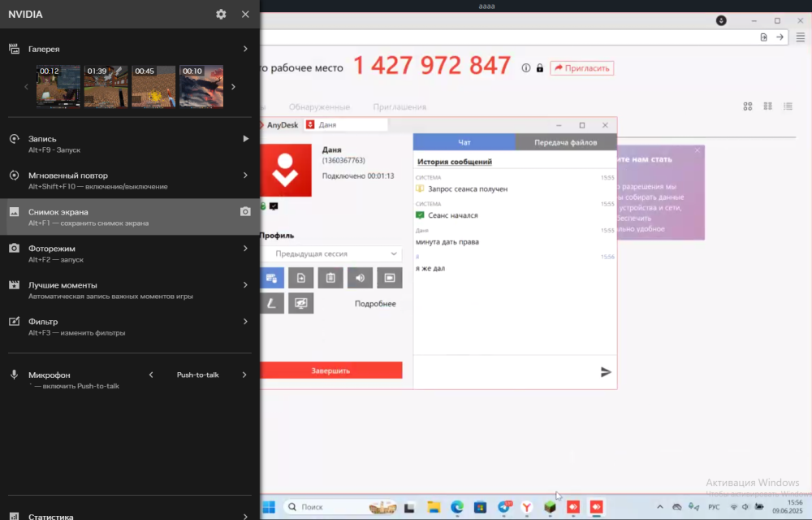Show next gallery thumbnails with right arrow

pyautogui.click(x=234, y=86)
